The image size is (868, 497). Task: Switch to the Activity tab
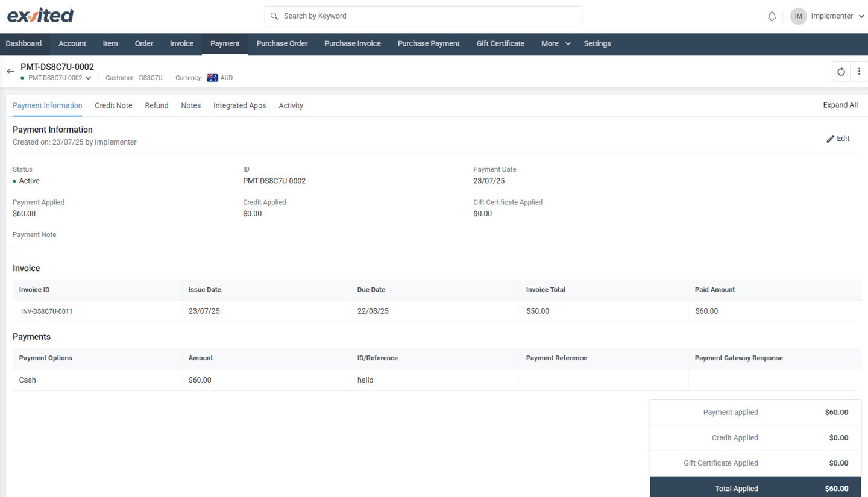tap(291, 105)
